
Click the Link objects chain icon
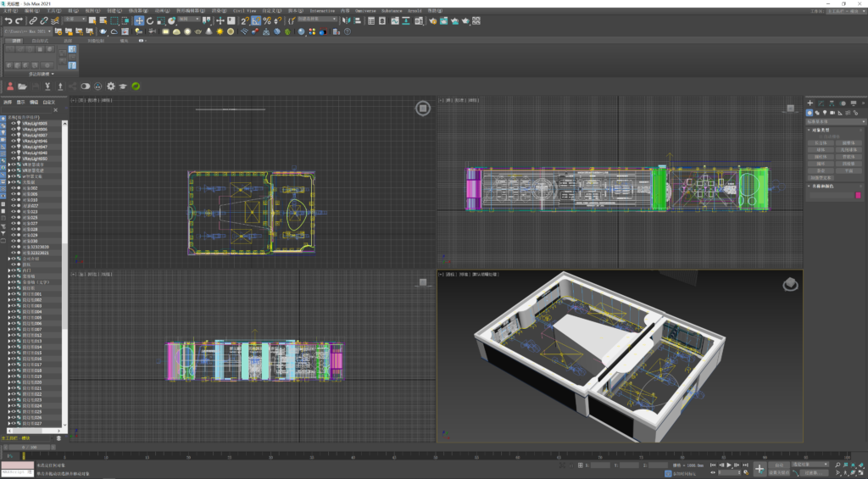(x=33, y=20)
